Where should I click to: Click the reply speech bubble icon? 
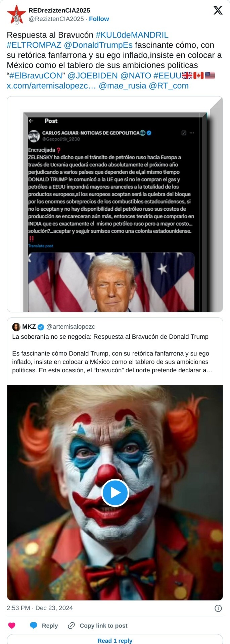tap(34, 626)
